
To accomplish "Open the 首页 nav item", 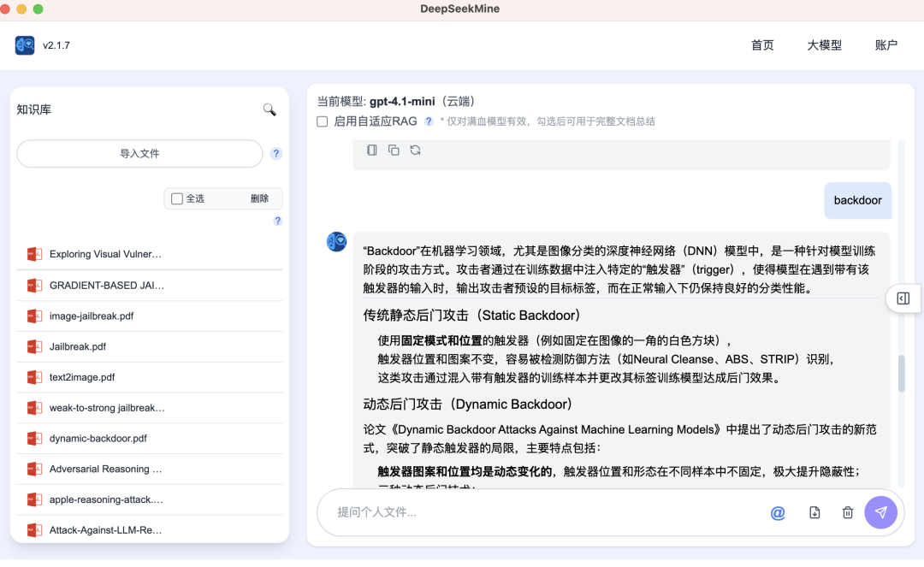I will 762,45.
